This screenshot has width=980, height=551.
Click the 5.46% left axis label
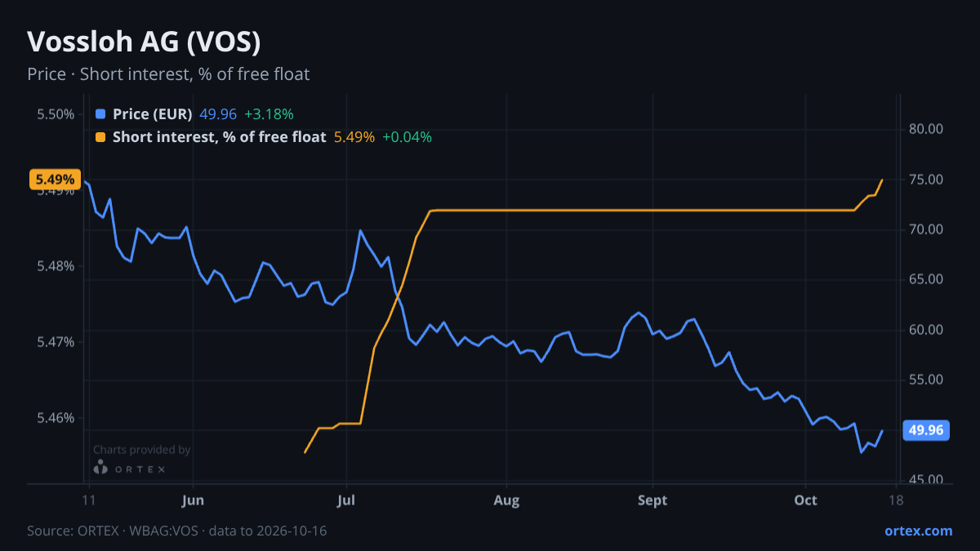click(56, 418)
